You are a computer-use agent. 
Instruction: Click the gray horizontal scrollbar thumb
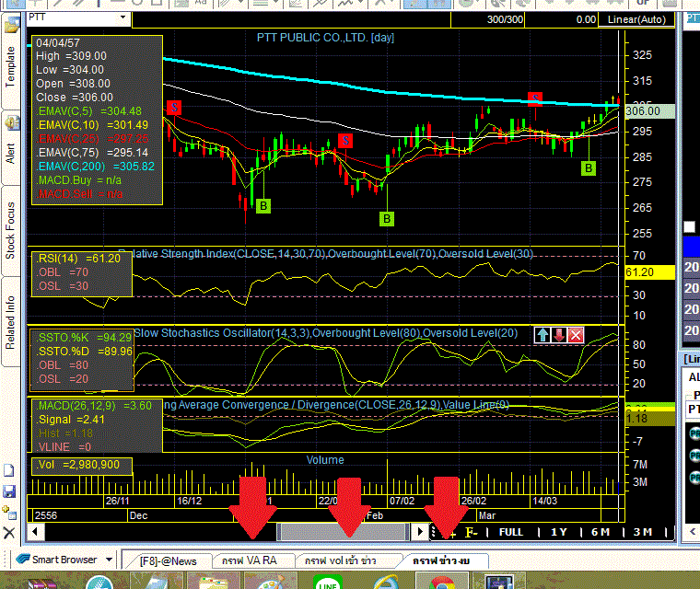(343, 531)
